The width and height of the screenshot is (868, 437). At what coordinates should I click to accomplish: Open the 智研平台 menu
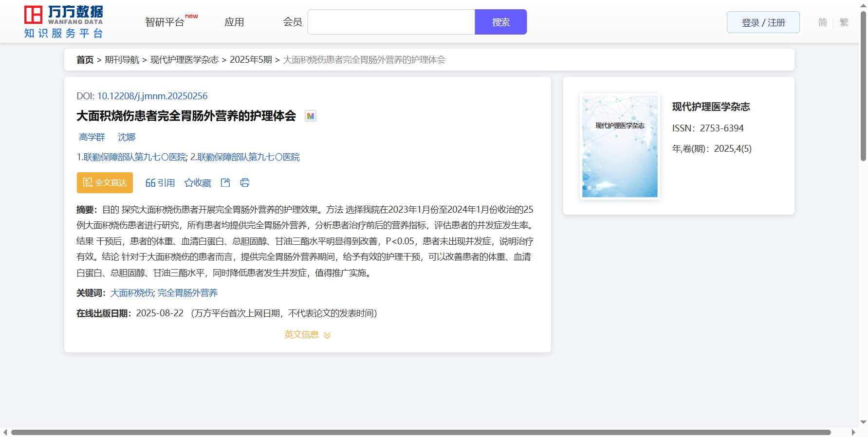tap(165, 22)
